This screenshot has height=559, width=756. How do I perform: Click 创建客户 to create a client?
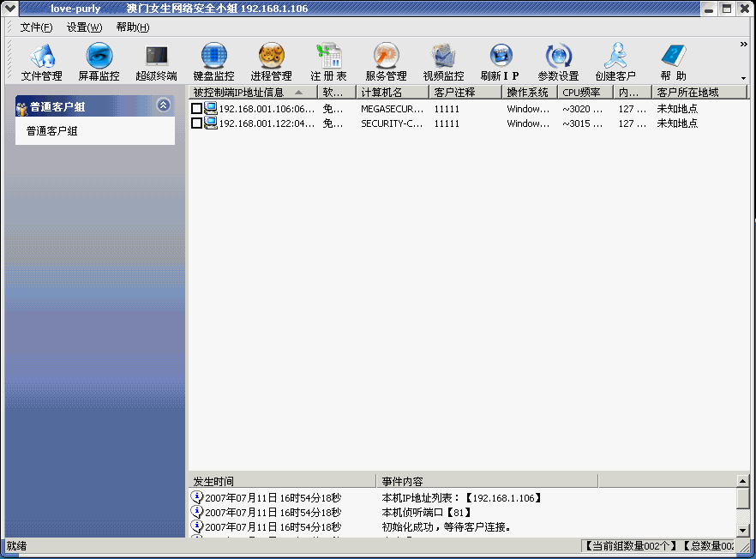615,60
